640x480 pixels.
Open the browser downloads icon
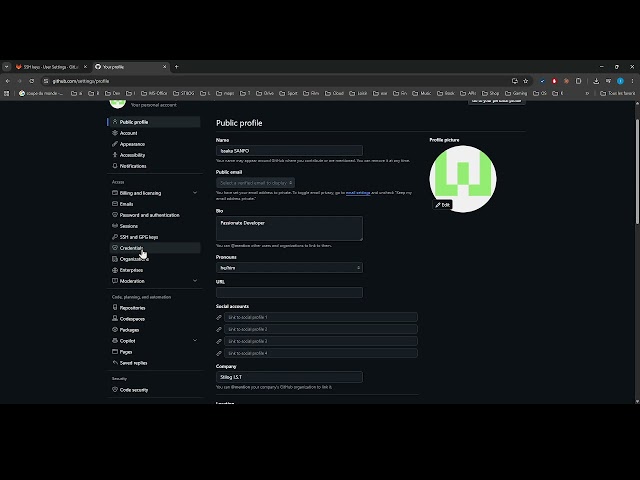point(596,81)
